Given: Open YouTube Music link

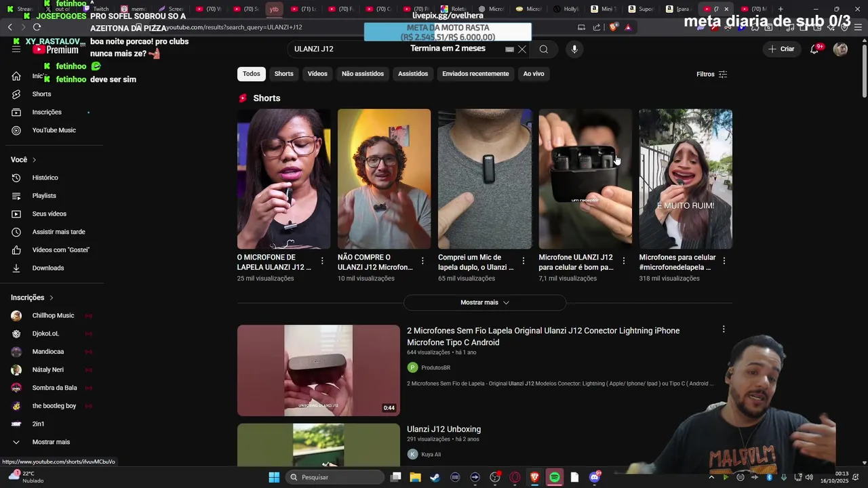Looking at the screenshot, I should pyautogui.click(x=54, y=130).
